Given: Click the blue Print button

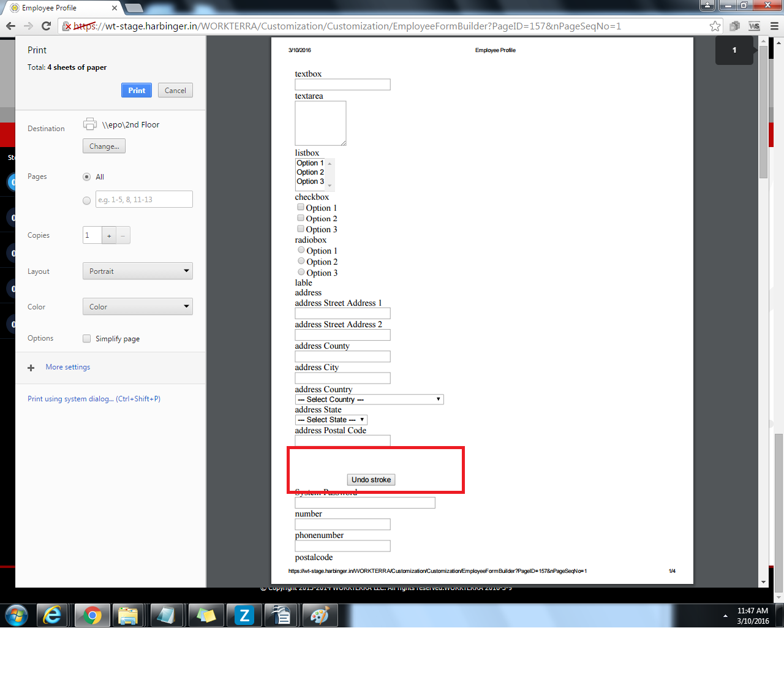Looking at the screenshot, I should [137, 91].
